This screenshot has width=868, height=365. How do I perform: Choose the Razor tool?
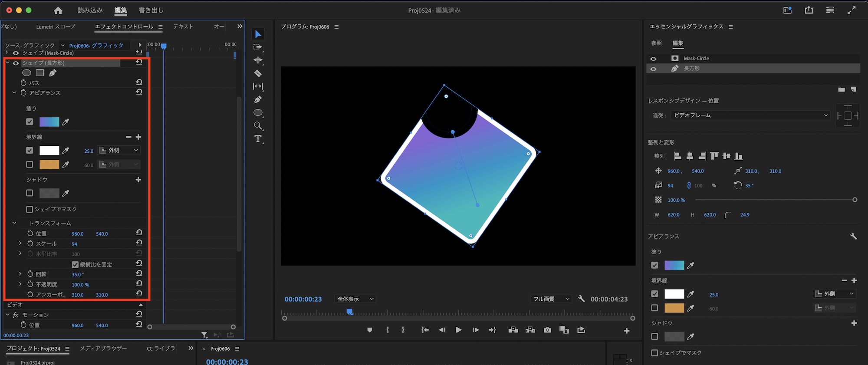pos(258,73)
